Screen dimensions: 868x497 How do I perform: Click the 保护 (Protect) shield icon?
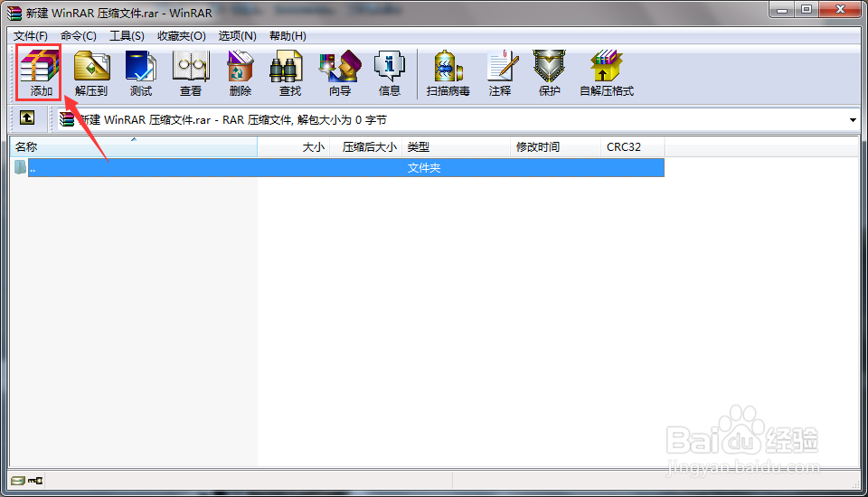(x=549, y=72)
